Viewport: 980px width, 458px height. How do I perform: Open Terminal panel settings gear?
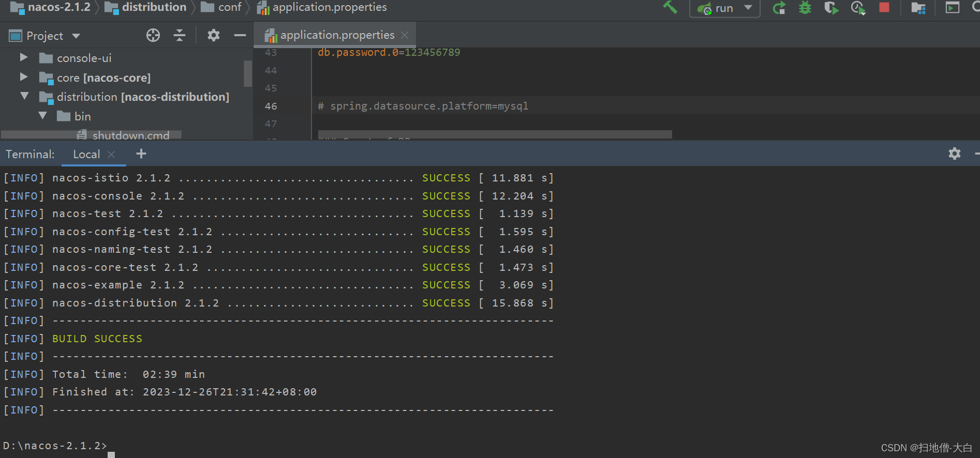tap(955, 154)
